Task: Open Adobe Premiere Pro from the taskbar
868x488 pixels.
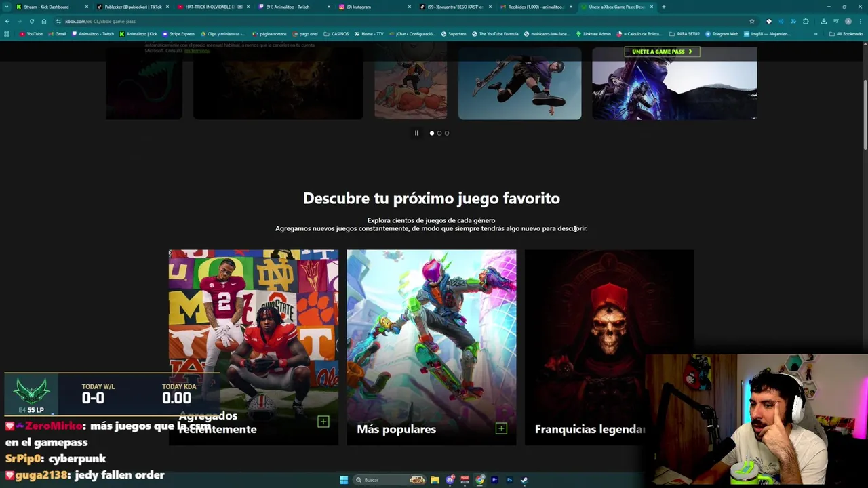Action: [494, 480]
